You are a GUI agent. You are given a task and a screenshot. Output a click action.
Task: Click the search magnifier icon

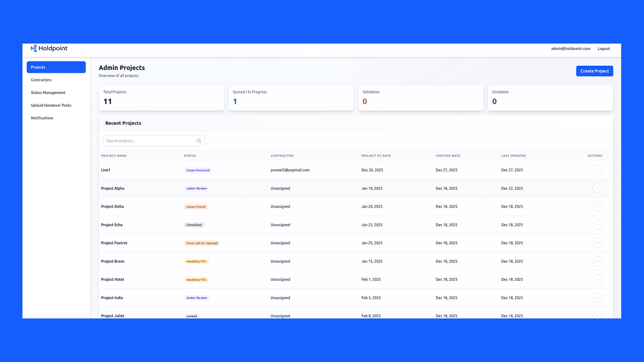(x=199, y=141)
